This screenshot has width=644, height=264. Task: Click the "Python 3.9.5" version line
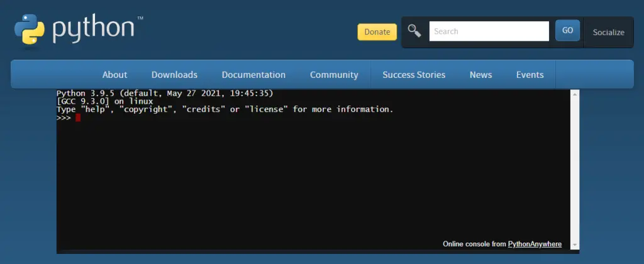coord(165,93)
